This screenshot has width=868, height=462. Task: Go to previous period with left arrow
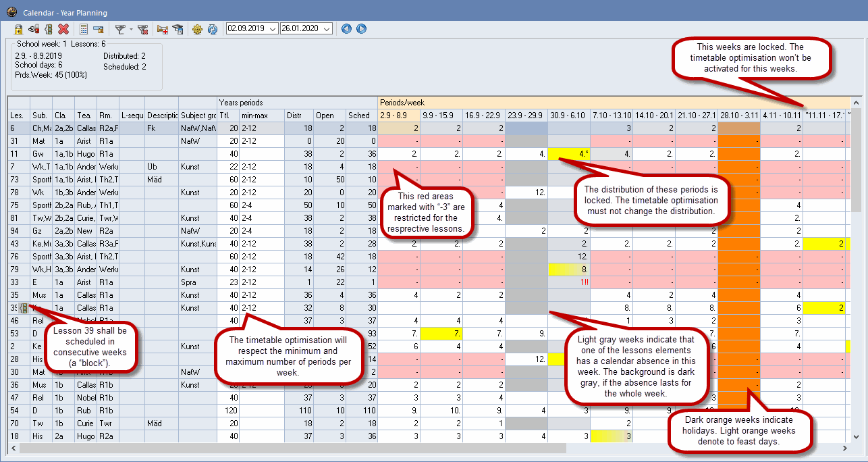tap(346, 28)
